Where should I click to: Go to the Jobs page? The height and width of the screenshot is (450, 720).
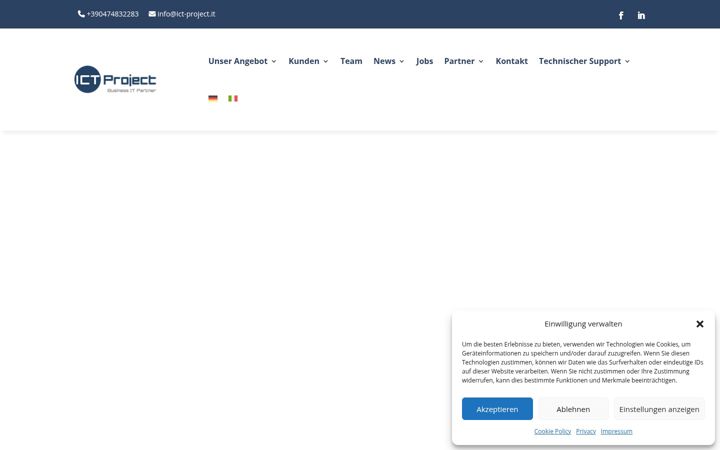[424, 61]
